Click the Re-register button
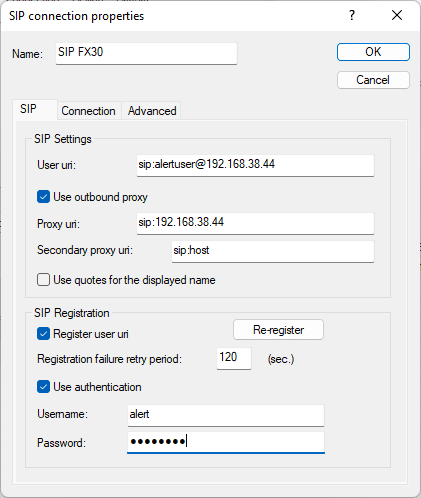 tap(278, 330)
